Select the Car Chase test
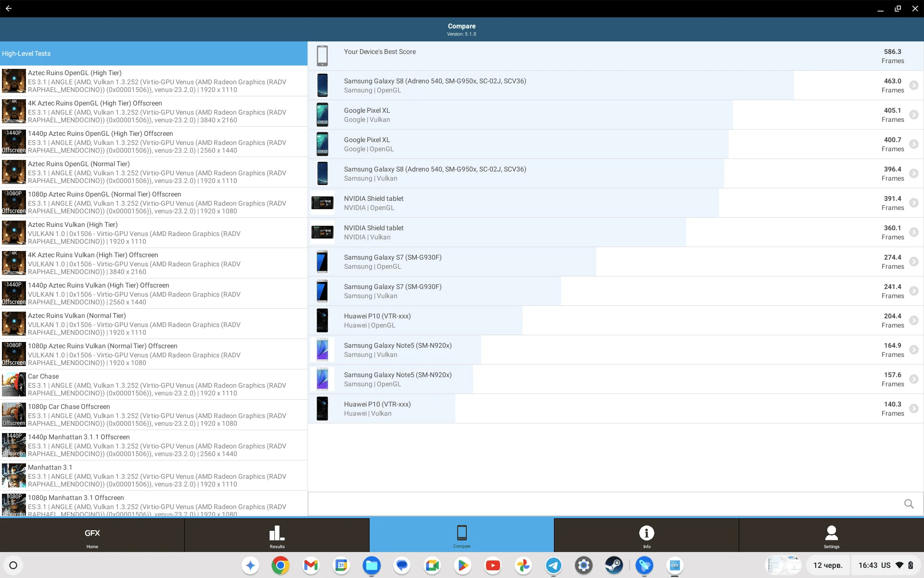Image resolution: width=924 pixels, height=578 pixels. [154, 384]
